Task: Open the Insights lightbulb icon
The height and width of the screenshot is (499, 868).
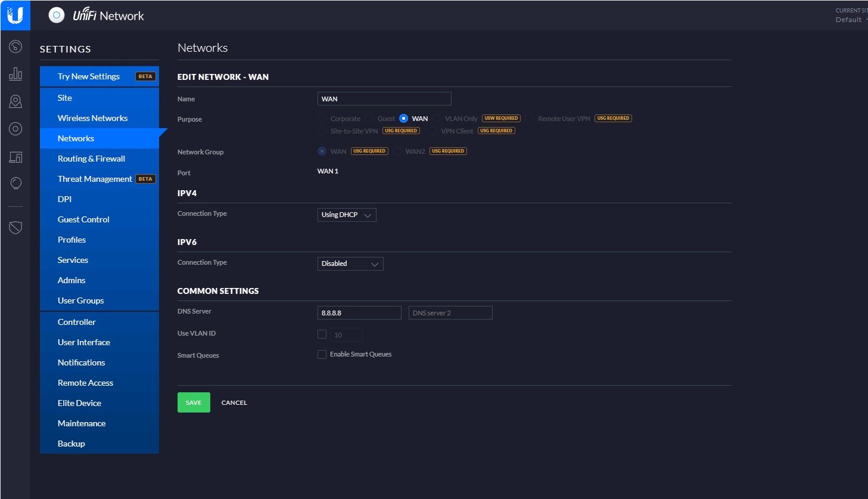Action: tap(15, 183)
